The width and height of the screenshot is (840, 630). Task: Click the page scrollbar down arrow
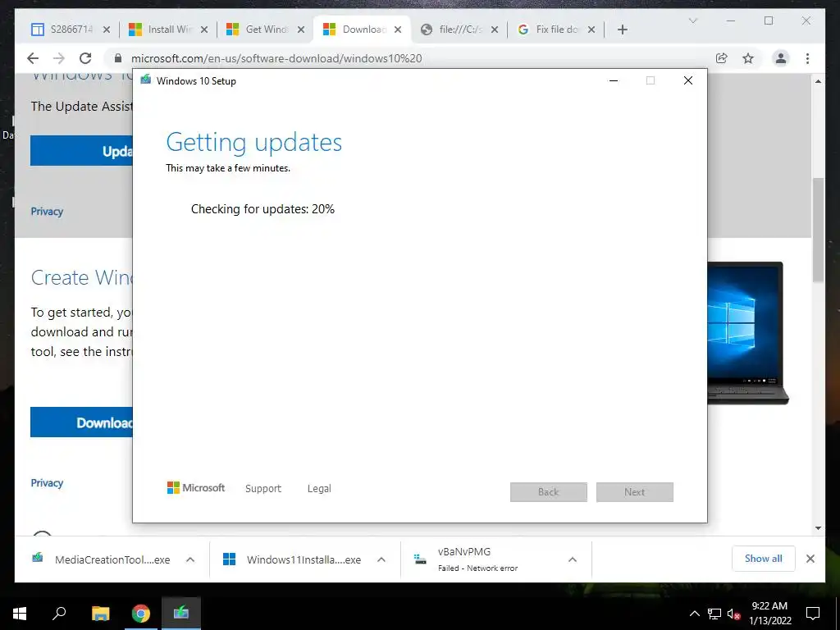click(x=818, y=527)
